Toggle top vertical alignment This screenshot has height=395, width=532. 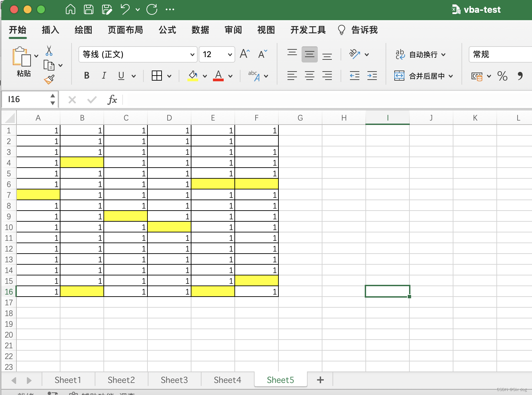pyautogui.click(x=292, y=52)
